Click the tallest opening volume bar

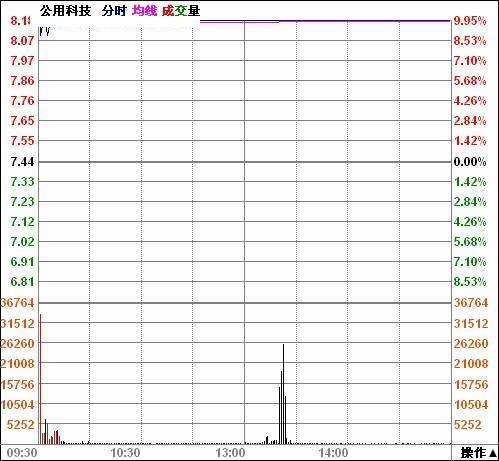41,379
